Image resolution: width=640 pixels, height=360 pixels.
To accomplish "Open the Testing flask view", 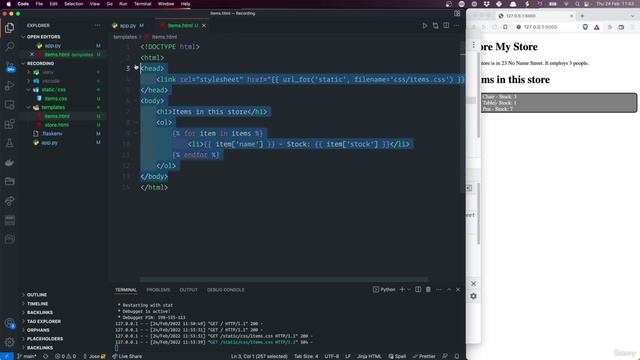I will [x=9, y=143].
